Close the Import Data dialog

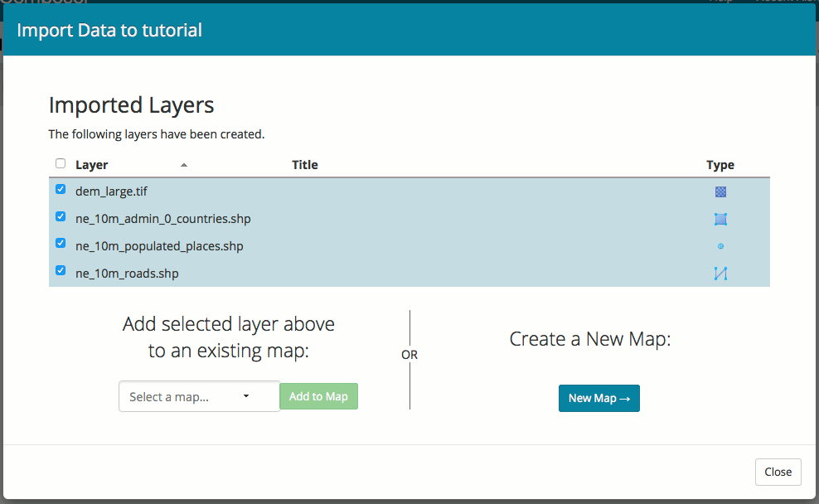778,472
